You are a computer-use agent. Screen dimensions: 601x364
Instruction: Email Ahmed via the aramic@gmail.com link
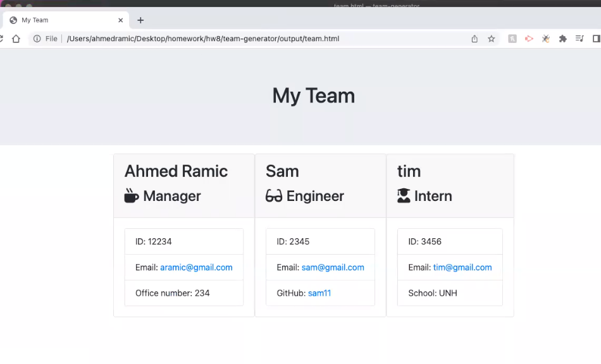coord(196,267)
